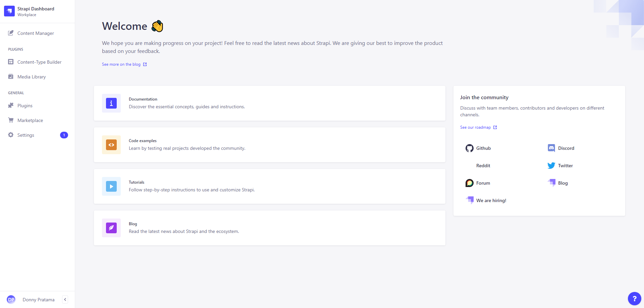Screen dimensions: 644x308
Task: Open the Content Manager
Action: click(36, 33)
